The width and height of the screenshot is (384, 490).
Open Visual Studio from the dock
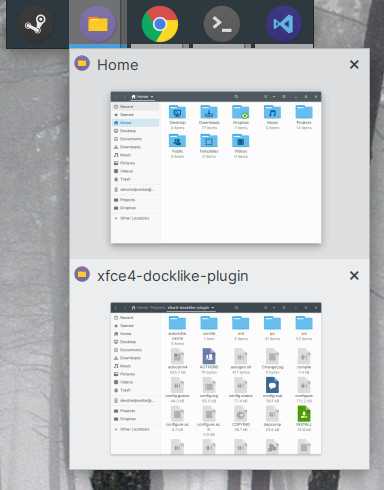284,24
